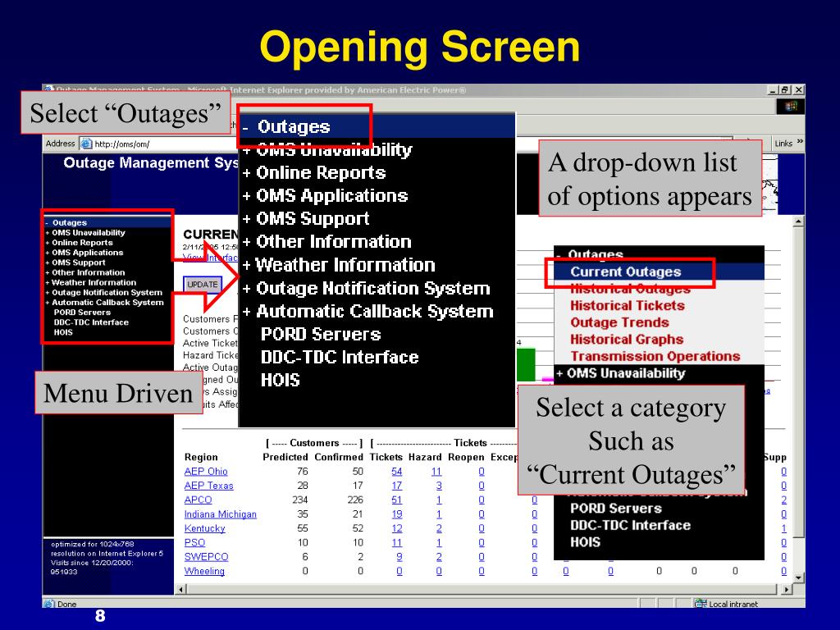
Task: Open DDC-TDC Interface in the enlarged menu
Action: click(x=340, y=358)
